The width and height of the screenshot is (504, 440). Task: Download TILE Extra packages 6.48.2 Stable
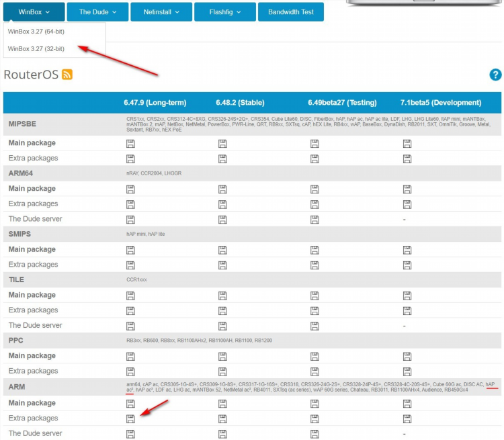[222, 311]
